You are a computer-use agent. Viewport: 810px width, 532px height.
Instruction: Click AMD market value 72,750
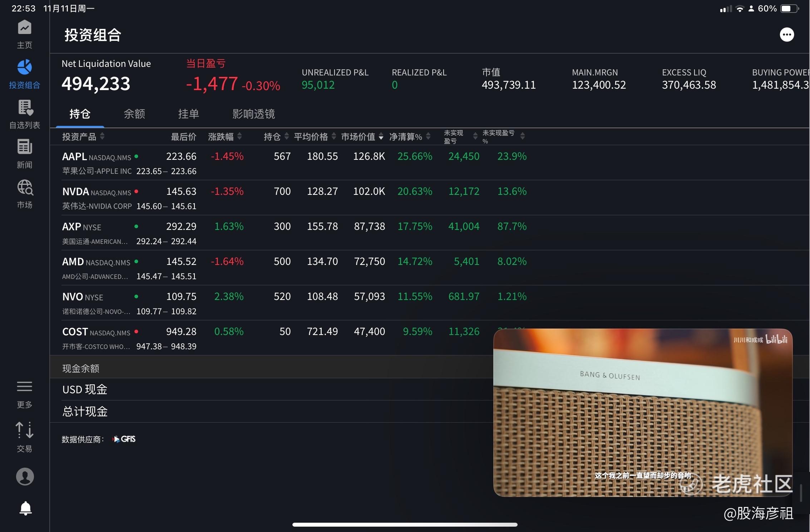(x=370, y=261)
